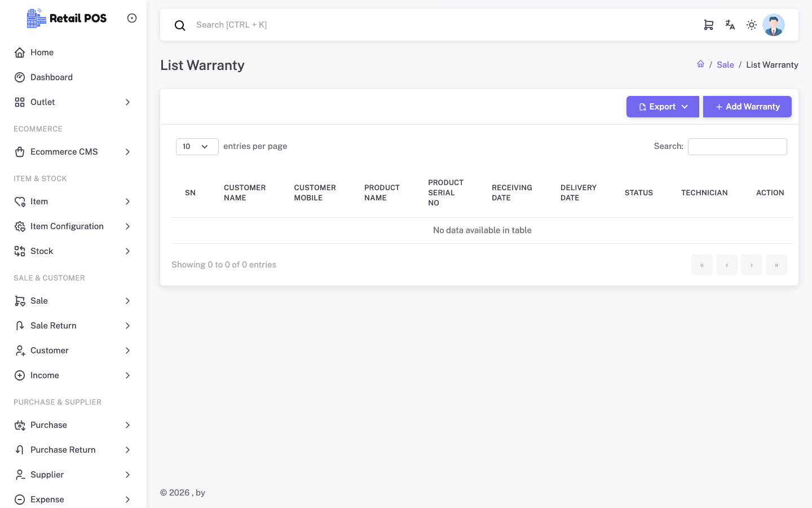Sort by Customer Name column header
The width and height of the screenshot is (812, 508).
pyautogui.click(x=245, y=192)
